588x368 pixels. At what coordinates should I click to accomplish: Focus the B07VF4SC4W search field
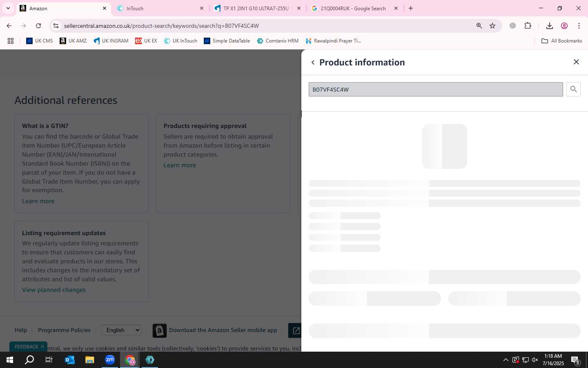click(x=436, y=90)
